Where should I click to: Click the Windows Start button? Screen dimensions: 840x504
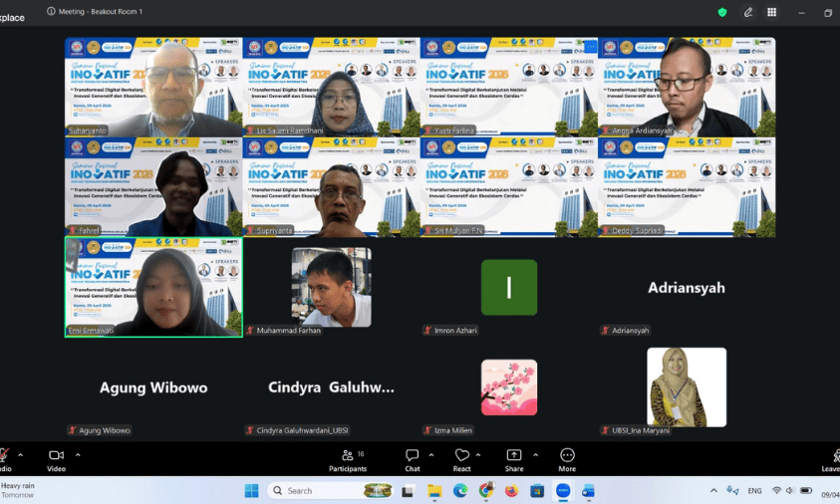(251, 490)
